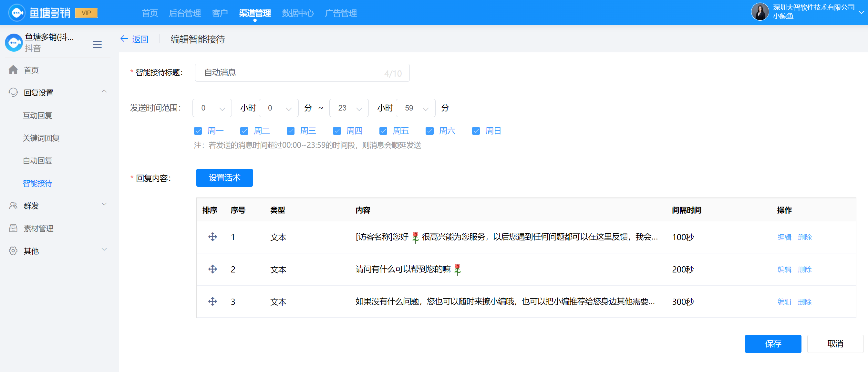Toggle the 周日 checkbox
Viewport: 868px width, 372px height.
475,131
